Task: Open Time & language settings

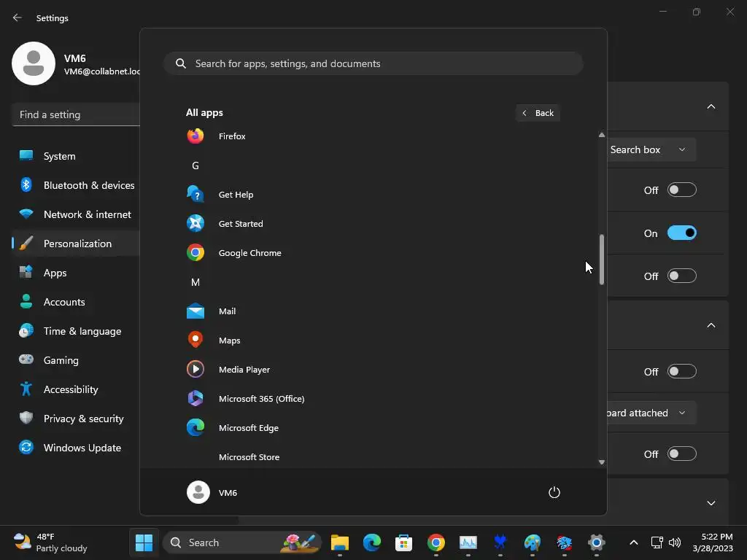Action: point(76,331)
